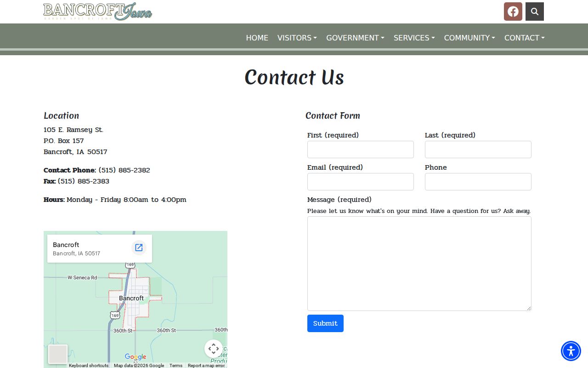Click the Google logo on map

(136, 357)
